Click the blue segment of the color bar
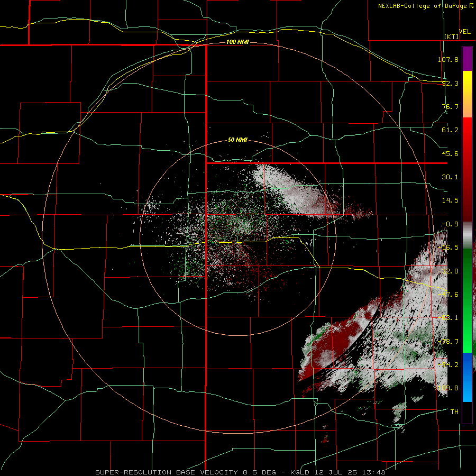476x476 pixels. (467, 377)
